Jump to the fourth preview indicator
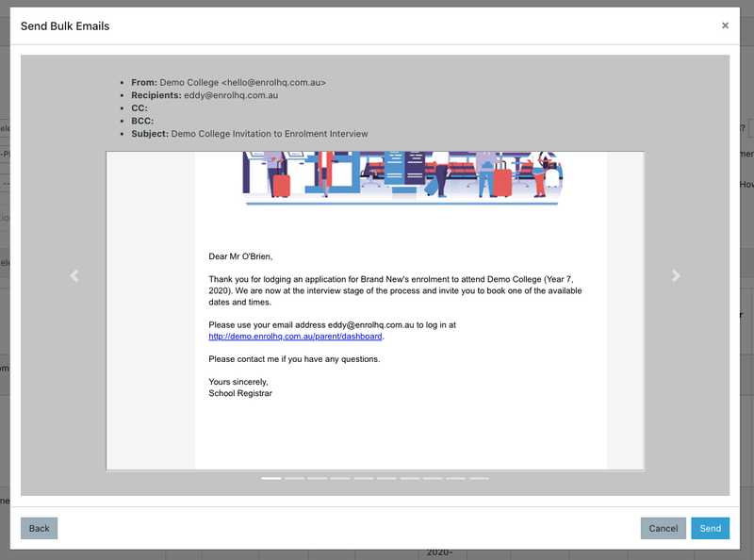The height and width of the screenshot is (560, 754). pyautogui.click(x=340, y=479)
